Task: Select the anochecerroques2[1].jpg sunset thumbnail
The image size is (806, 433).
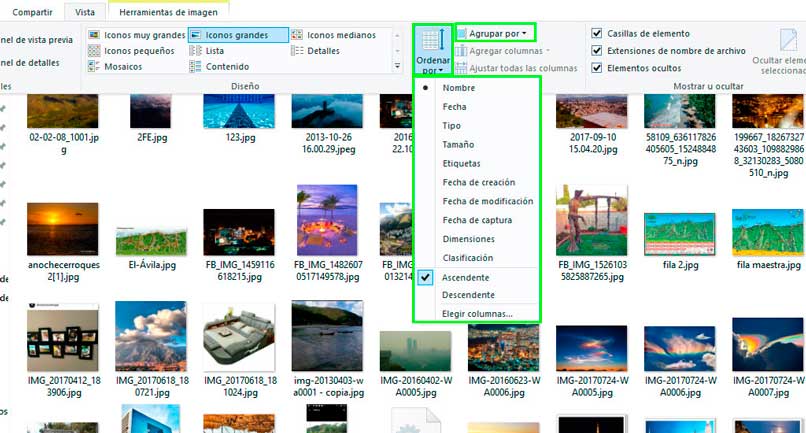Action: [63, 229]
